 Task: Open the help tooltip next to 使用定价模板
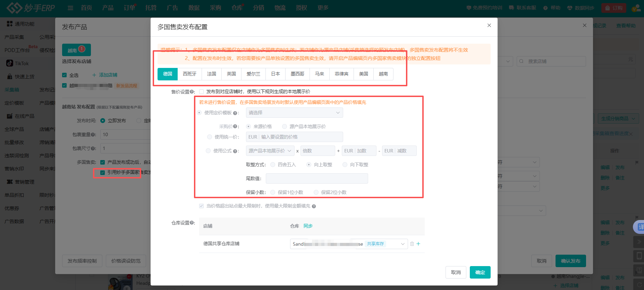[x=235, y=113]
